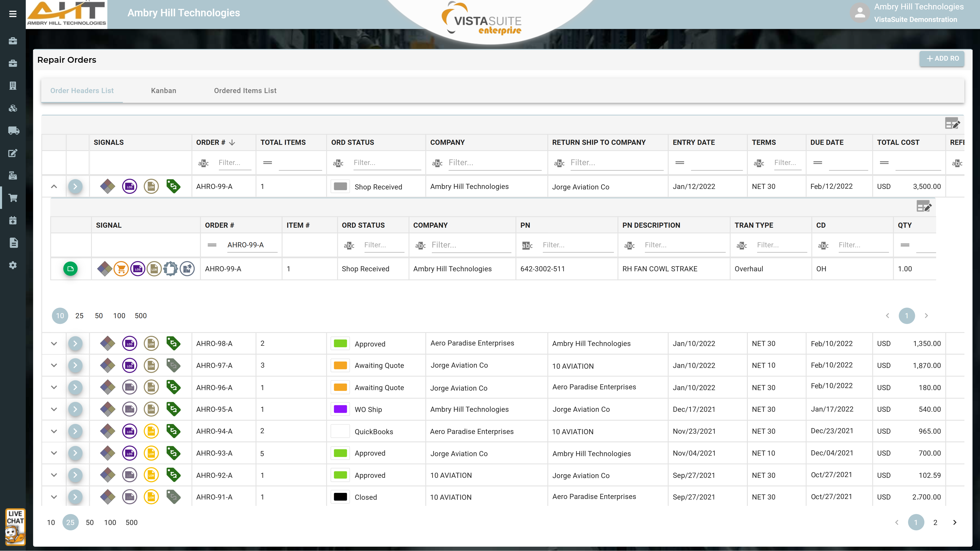
Task: Open the hamburger menu icon
Action: coord(12,14)
